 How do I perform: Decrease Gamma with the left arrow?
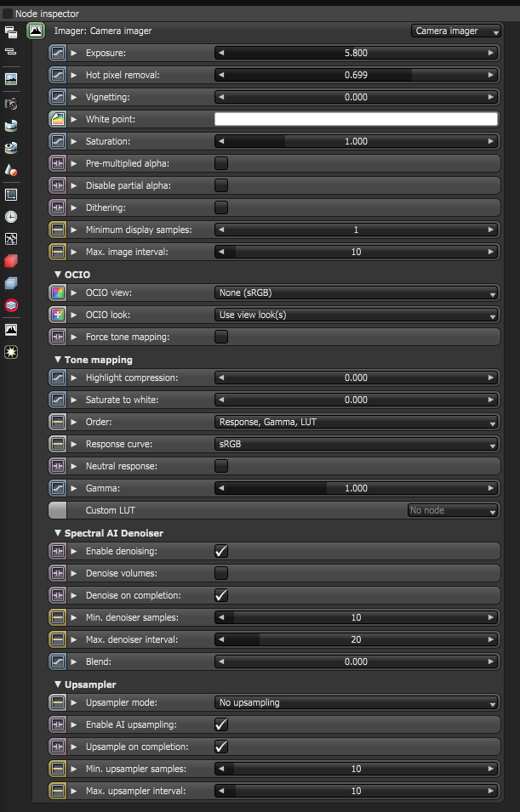(x=222, y=488)
